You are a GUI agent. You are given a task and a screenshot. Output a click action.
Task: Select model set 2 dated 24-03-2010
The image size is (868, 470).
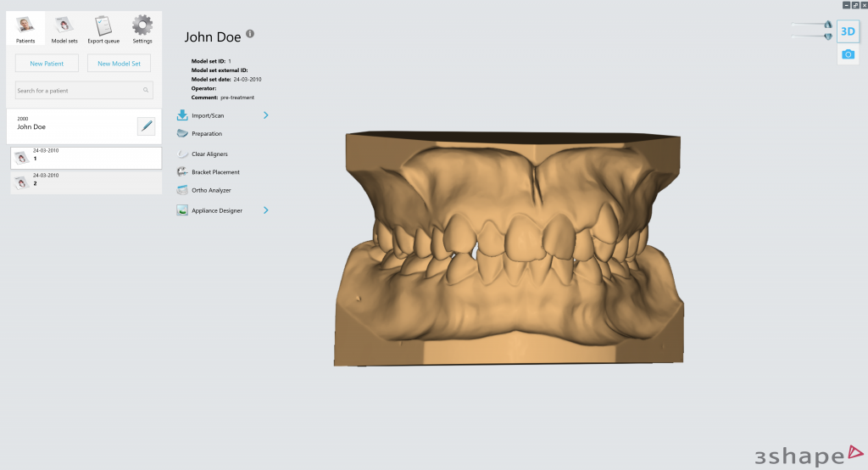[x=86, y=181]
